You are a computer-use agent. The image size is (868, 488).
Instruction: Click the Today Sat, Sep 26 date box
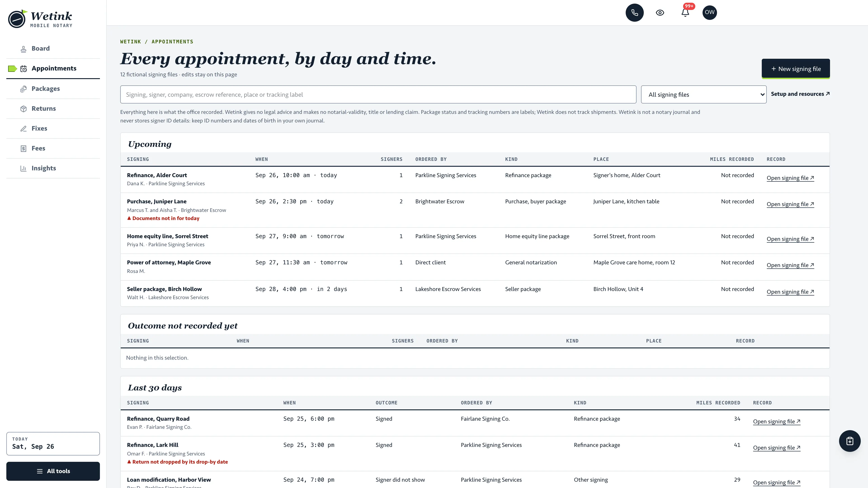(x=53, y=443)
